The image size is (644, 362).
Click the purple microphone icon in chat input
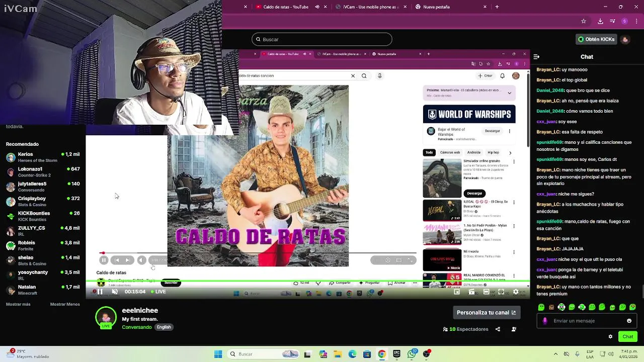[545, 321]
